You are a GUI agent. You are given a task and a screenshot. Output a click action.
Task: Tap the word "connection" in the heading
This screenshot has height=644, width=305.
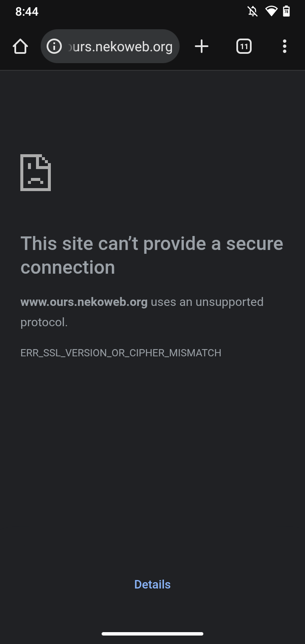[x=68, y=267]
